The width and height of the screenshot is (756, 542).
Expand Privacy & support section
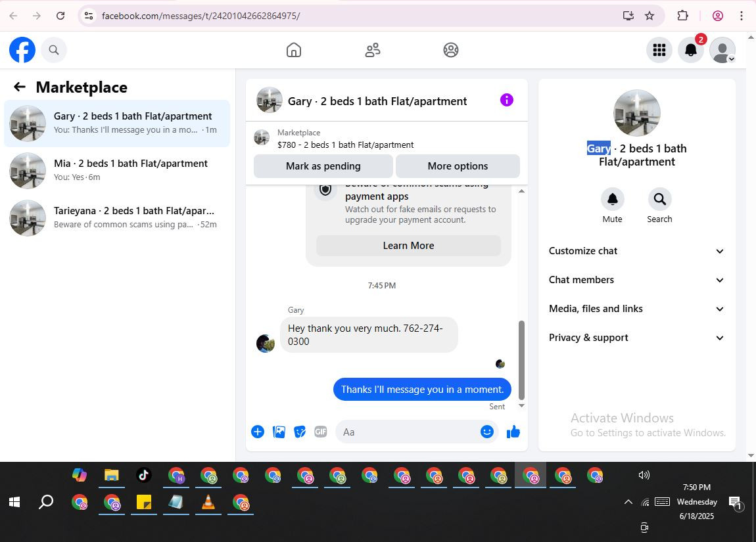636,338
